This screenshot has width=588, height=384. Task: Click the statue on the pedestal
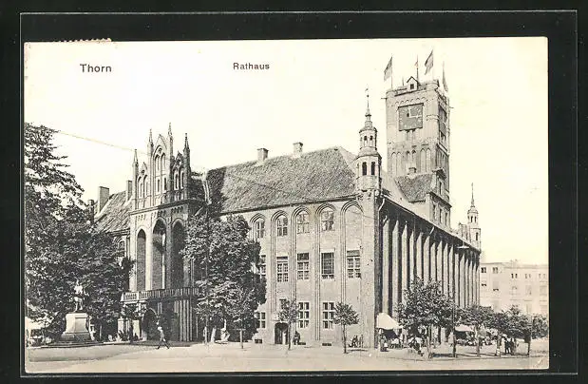(x=79, y=297)
